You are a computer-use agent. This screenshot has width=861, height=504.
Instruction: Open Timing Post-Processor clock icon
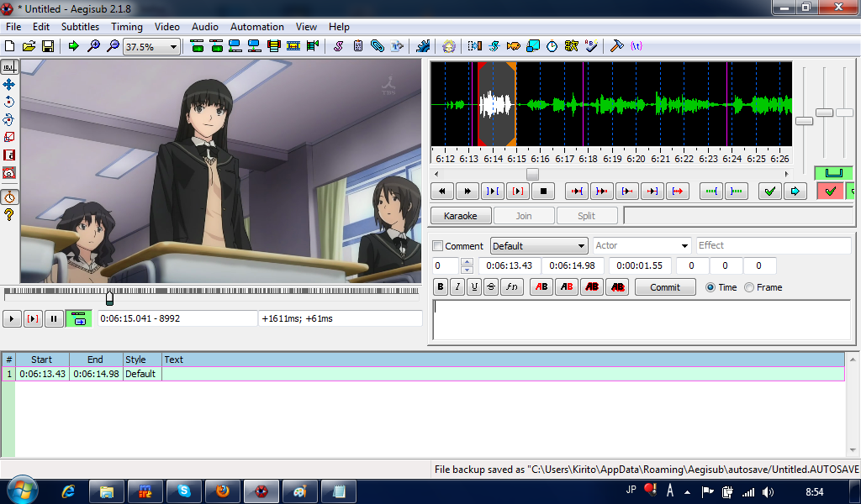click(x=552, y=46)
